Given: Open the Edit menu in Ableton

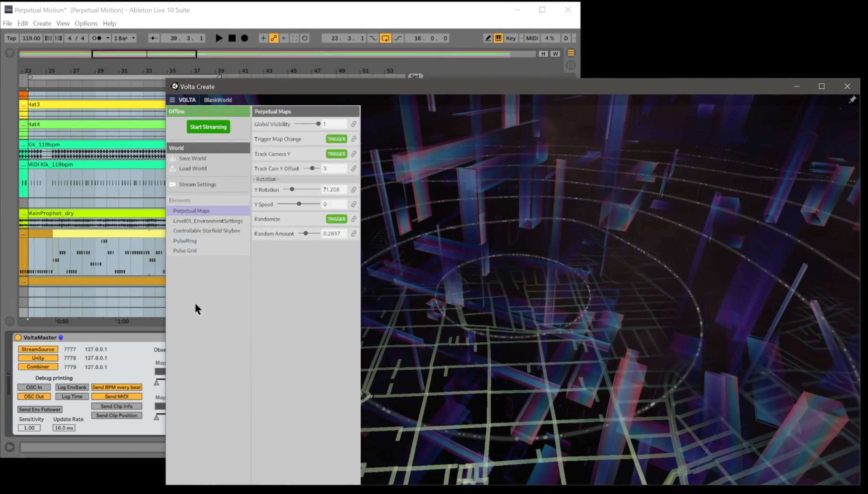Looking at the screenshot, I should (x=22, y=23).
